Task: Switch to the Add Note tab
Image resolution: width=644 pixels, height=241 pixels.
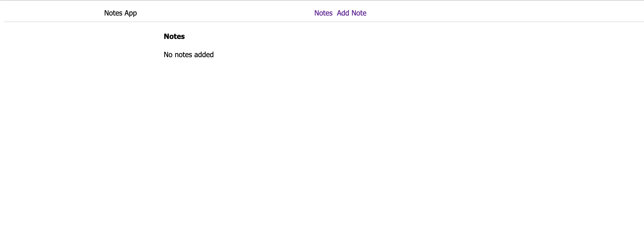Action: (x=352, y=13)
